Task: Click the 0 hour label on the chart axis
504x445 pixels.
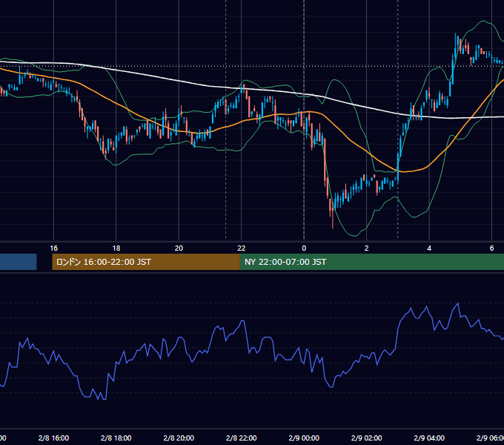Action: coord(304,248)
